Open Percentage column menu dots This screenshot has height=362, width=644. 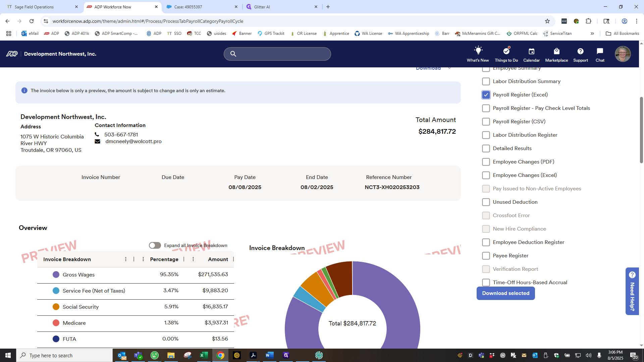[x=143, y=259]
